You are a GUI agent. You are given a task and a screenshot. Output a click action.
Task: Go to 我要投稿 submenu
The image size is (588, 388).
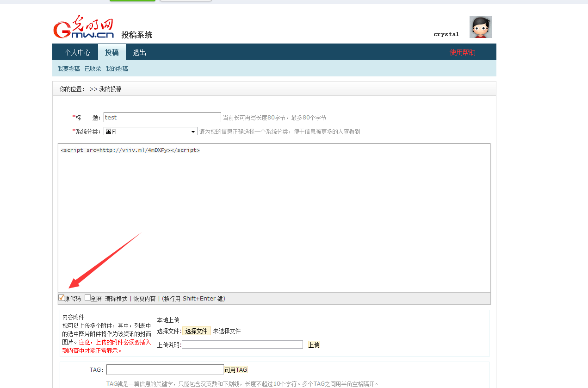click(68, 69)
